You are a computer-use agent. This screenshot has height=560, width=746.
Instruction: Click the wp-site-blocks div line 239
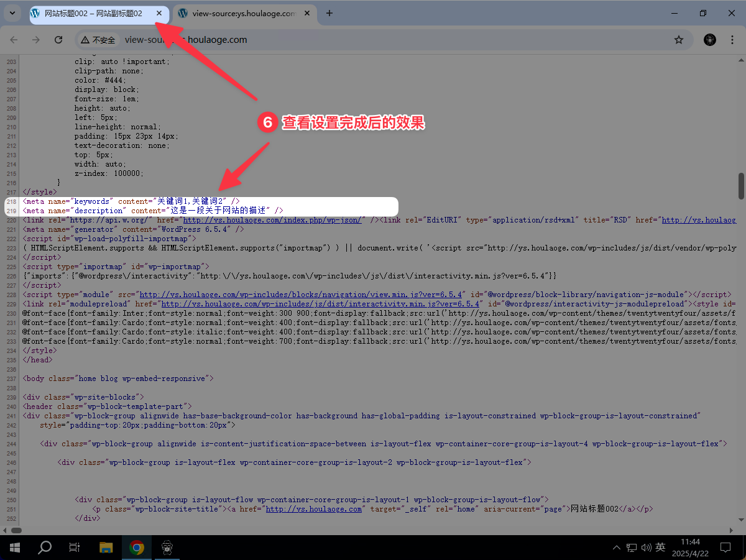(x=83, y=397)
